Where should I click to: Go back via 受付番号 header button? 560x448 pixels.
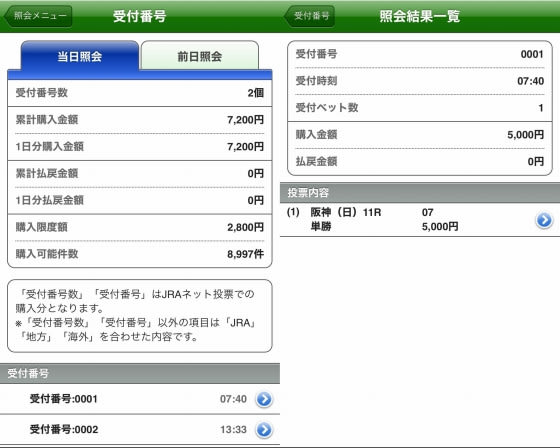[x=309, y=16]
